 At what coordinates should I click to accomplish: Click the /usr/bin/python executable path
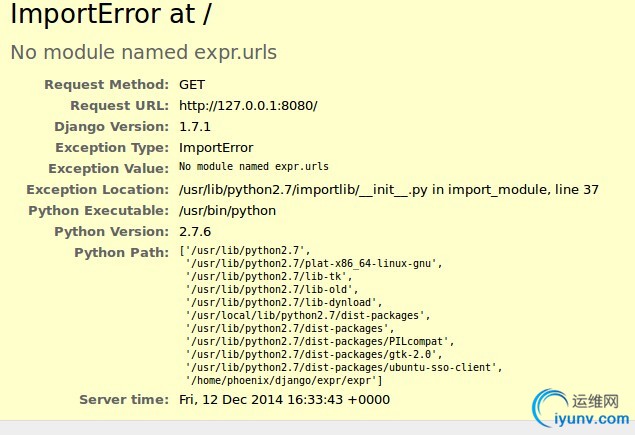tap(228, 211)
